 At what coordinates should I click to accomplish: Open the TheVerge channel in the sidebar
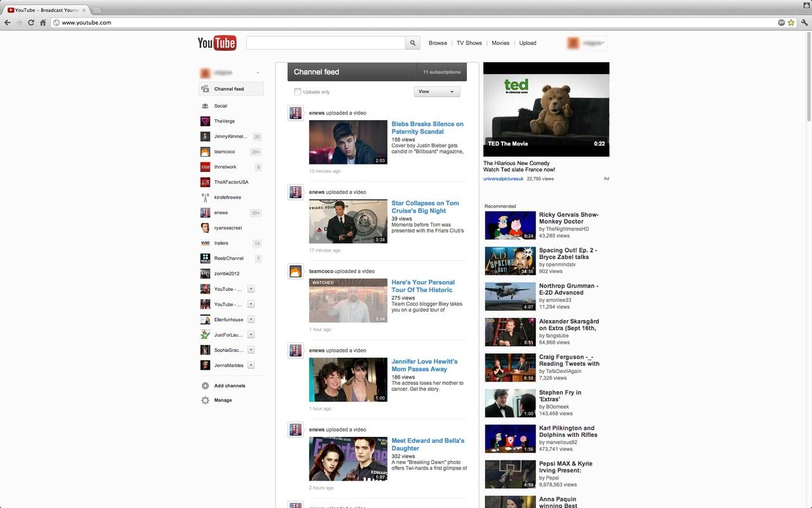pos(224,121)
